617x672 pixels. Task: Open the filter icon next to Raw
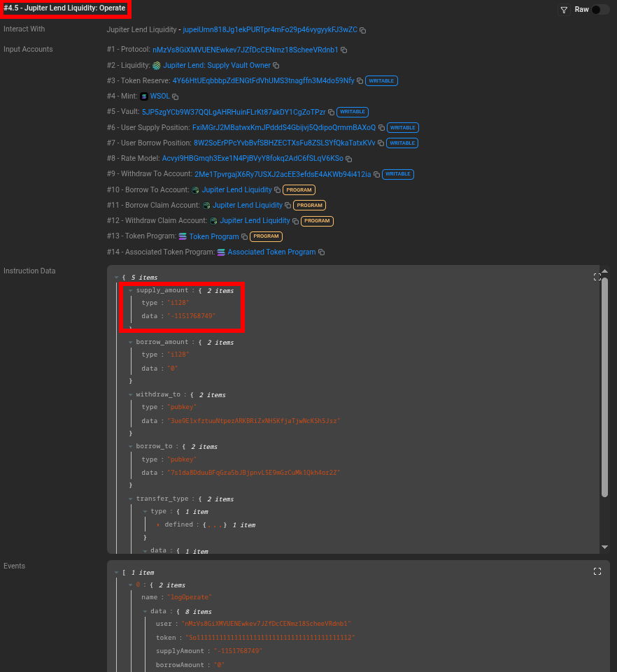564,10
